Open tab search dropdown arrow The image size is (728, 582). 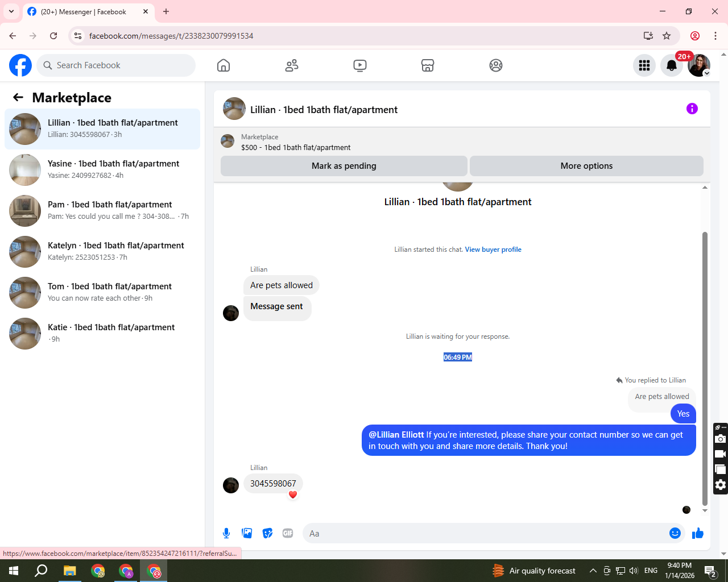(x=11, y=11)
